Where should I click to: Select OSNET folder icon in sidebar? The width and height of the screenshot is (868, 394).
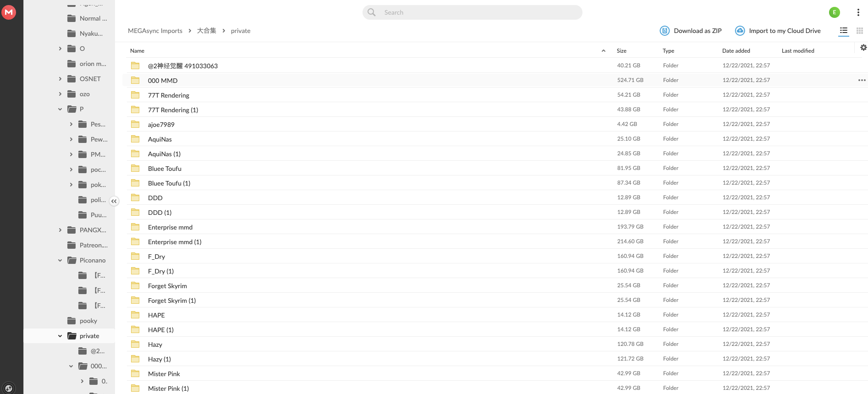[x=71, y=79]
